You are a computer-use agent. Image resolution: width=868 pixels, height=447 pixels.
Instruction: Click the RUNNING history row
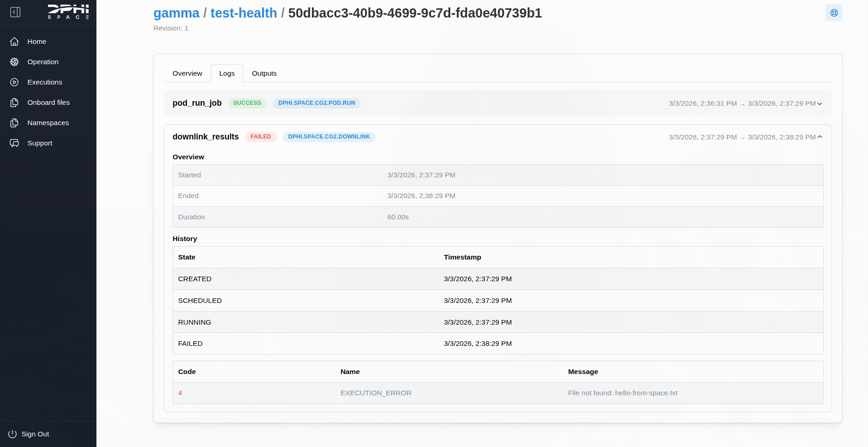[x=498, y=322]
